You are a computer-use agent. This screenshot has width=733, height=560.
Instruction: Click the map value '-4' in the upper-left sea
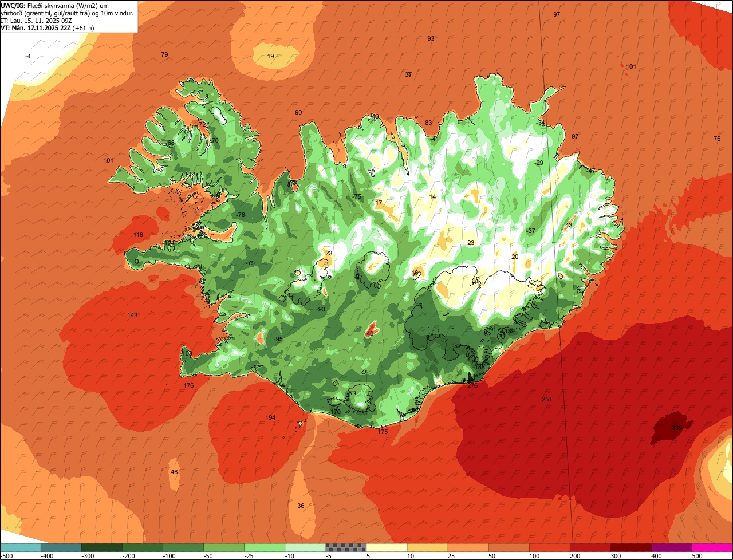coord(27,56)
